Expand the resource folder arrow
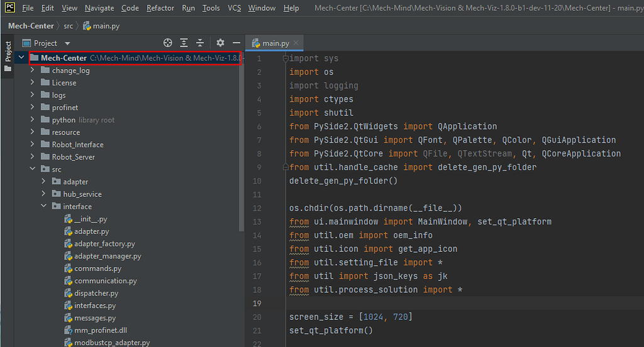Viewport: 644px width, 347px height. click(x=33, y=132)
